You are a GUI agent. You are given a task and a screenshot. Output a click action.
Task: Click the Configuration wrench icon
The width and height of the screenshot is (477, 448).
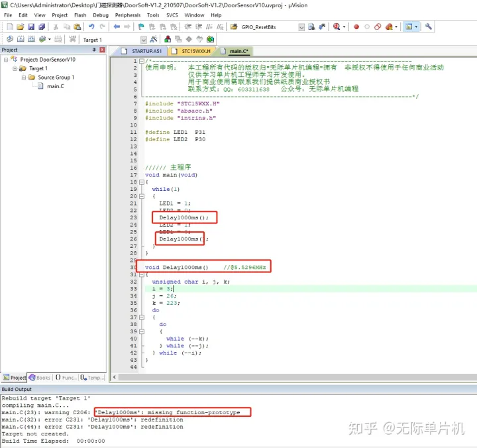[429, 27]
